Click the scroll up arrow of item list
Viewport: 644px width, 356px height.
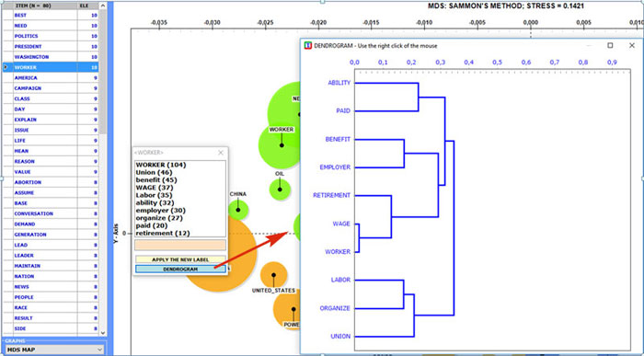coord(103,6)
